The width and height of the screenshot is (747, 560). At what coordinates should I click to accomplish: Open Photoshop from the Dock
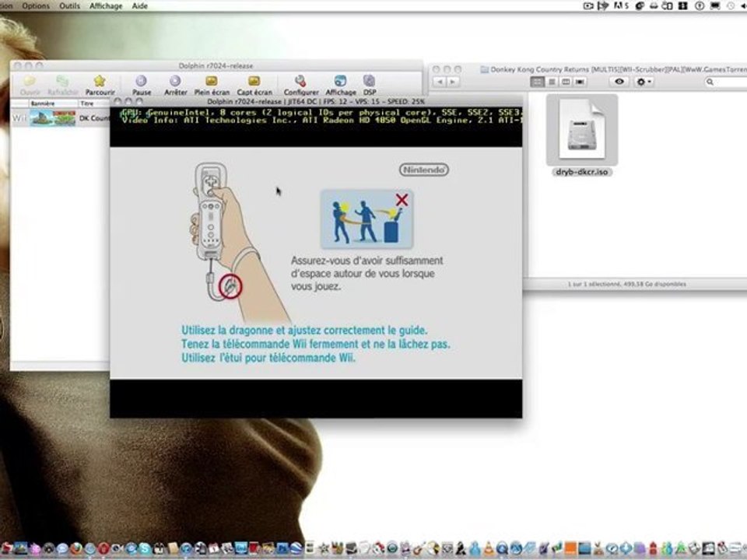pos(282,548)
